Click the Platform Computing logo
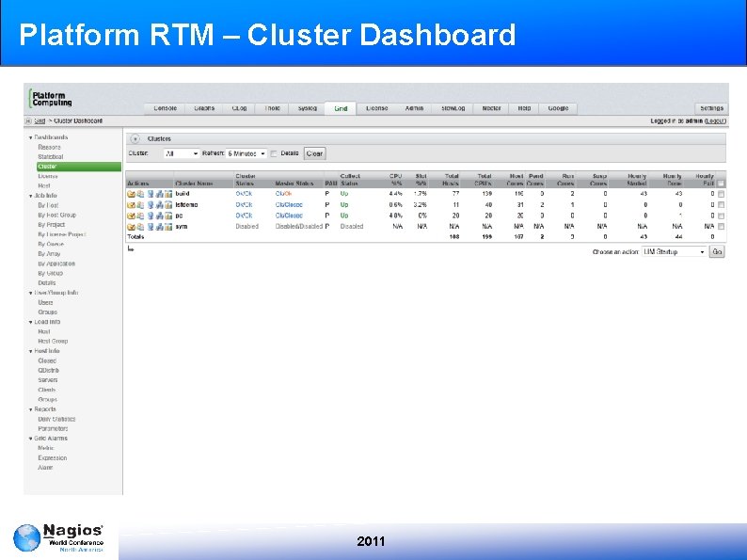 tap(51, 98)
